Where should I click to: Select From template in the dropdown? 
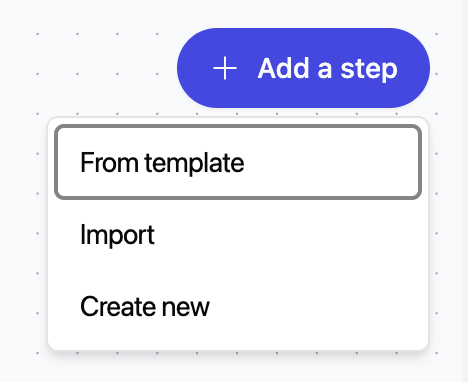tap(238, 162)
